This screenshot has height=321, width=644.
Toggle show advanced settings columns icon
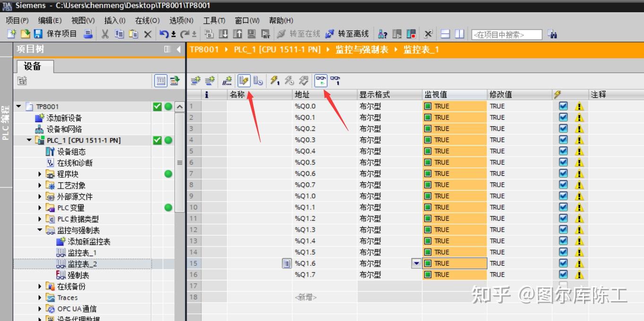258,80
